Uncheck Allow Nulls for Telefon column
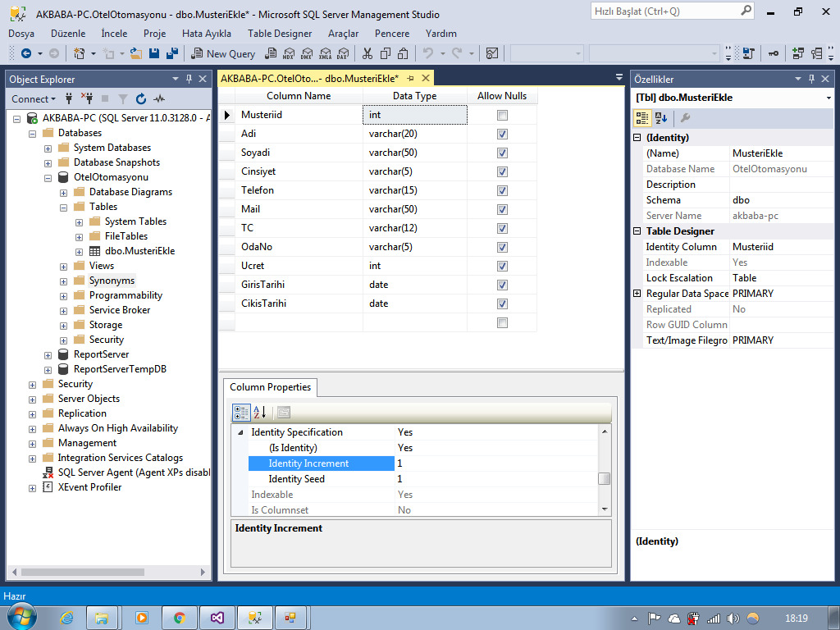The width and height of the screenshot is (840, 630). pyautogui.click(x=502, y=190)
